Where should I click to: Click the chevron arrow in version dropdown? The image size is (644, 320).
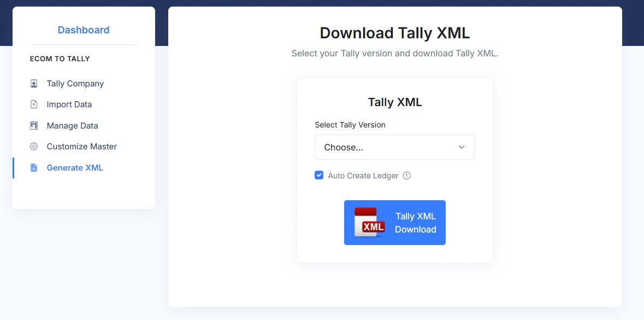tap(462, 147)
